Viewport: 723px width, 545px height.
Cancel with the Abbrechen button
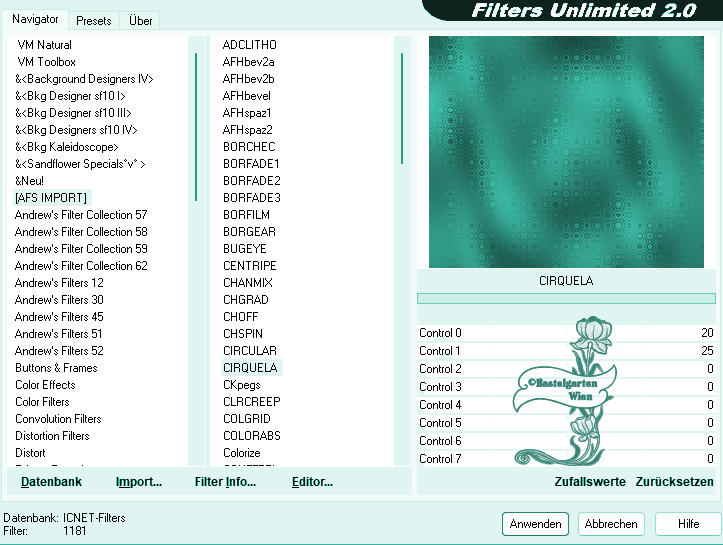611,524
